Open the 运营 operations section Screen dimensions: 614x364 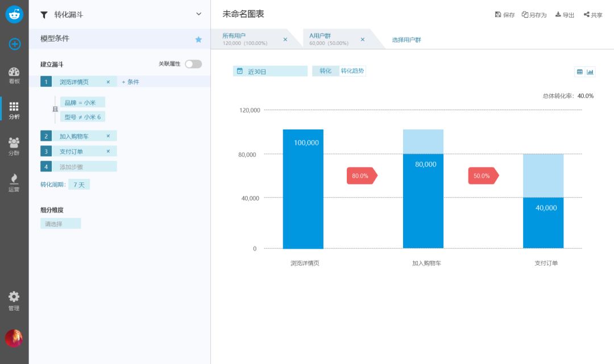[14, 183]
